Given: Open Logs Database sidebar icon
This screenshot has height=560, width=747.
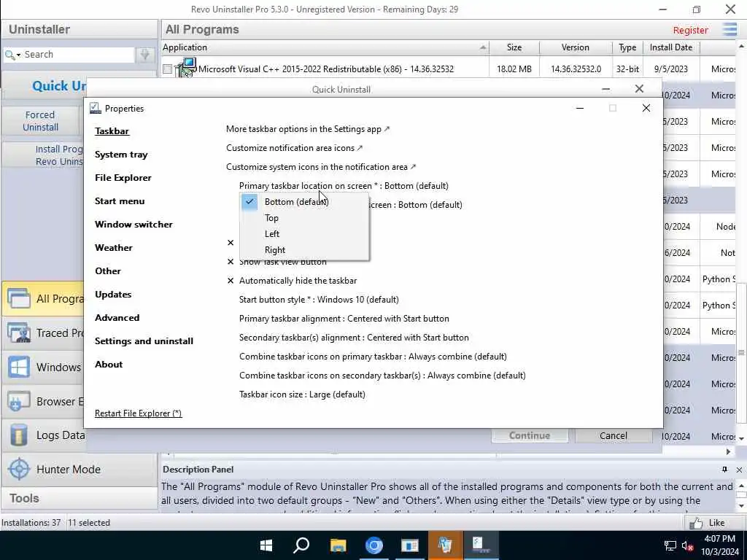Looking at the screenshot, I should point(18,435).
